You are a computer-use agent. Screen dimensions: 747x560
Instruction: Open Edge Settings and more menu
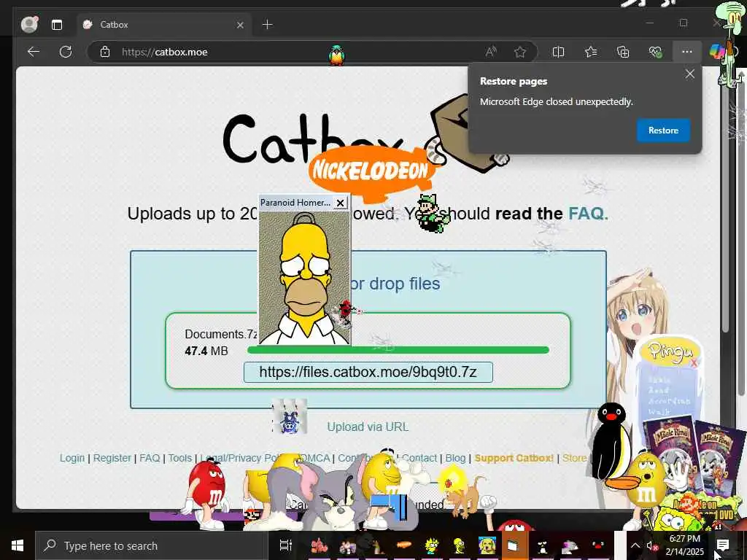point(686,52)
